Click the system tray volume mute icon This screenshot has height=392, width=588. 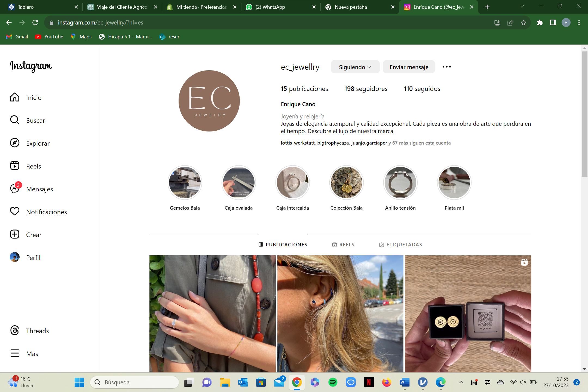coord(523,382)
